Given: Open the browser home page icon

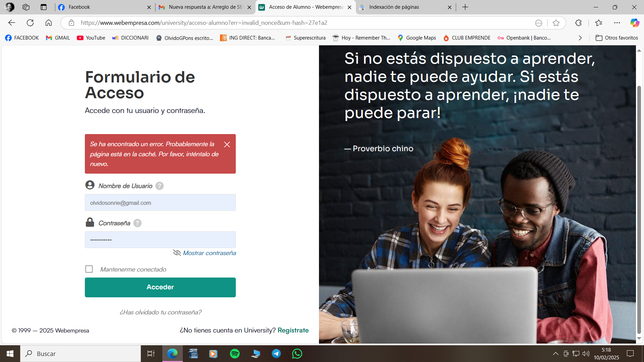Looking at the screenshot, I should click(49, 23).
